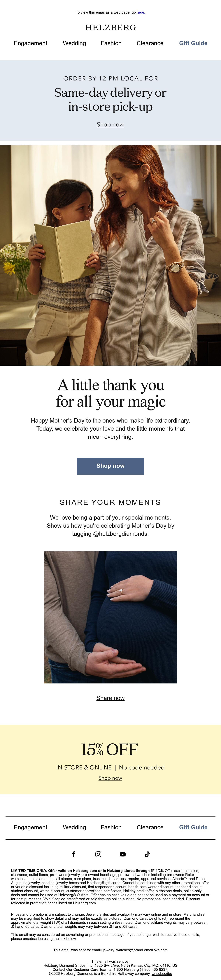
Task: Select Fashion in the top navigation
Action: click(111, 43)
